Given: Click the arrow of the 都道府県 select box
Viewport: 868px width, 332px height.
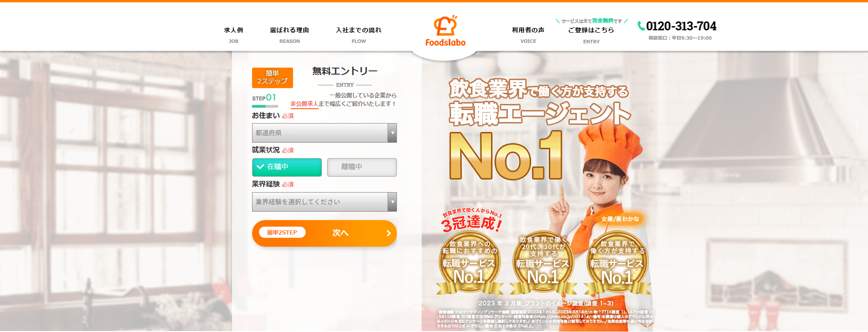Looking at the screenshot, I should [x=392, y=133].
